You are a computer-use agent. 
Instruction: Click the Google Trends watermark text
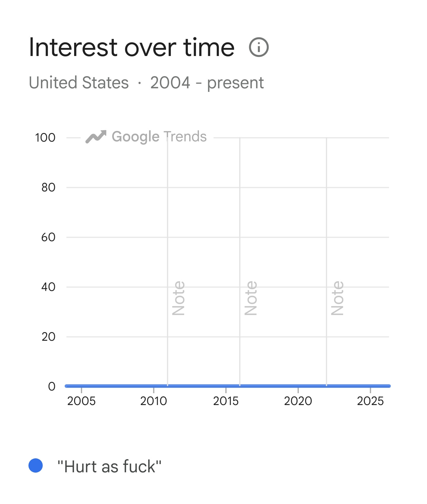159,137
